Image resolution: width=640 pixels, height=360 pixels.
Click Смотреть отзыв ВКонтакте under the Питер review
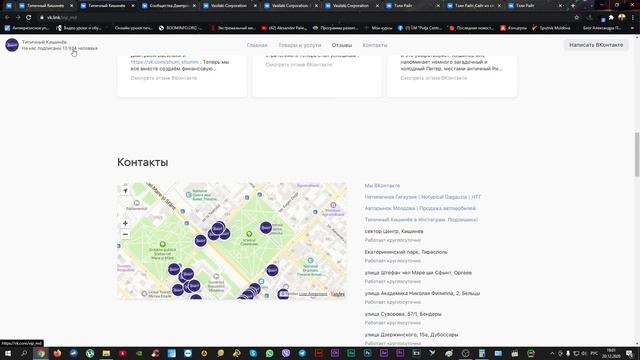point(433,78)
